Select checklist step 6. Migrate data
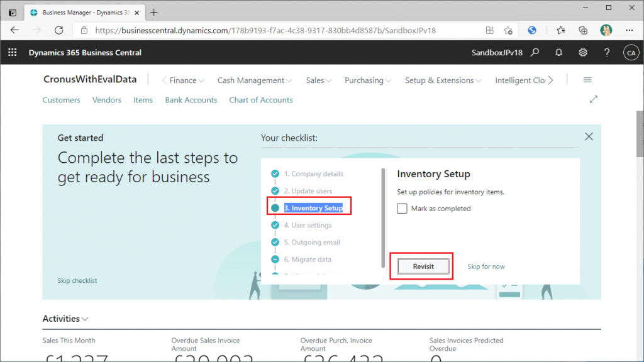Screen dimensions: 644x362 tap(308, 260)
